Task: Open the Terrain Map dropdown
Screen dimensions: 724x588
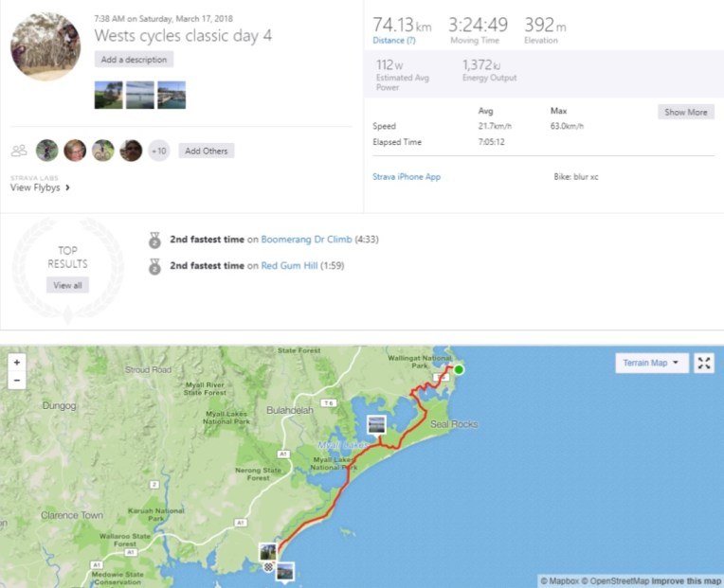Action: [651, 364]
